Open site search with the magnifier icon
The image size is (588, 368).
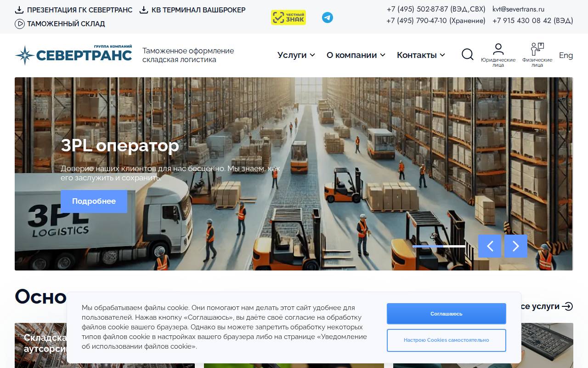(x=467, y=55)
